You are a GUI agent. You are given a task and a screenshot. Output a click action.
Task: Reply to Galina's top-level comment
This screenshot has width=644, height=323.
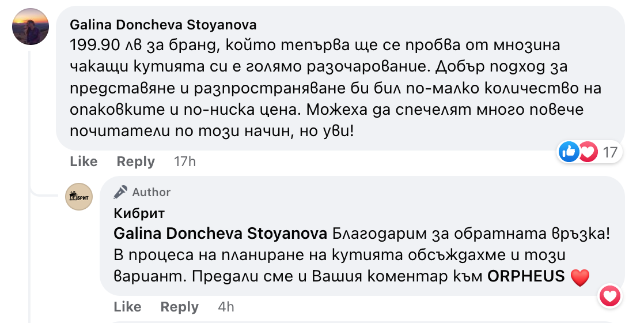(135, 161)
